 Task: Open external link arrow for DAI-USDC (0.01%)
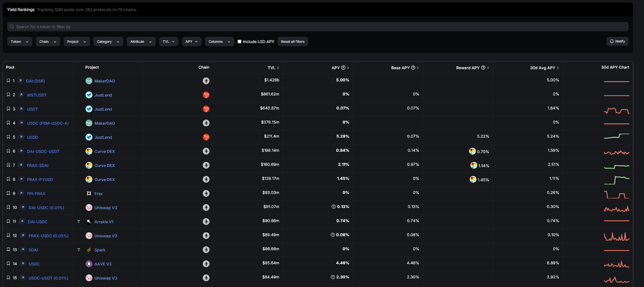23,207
